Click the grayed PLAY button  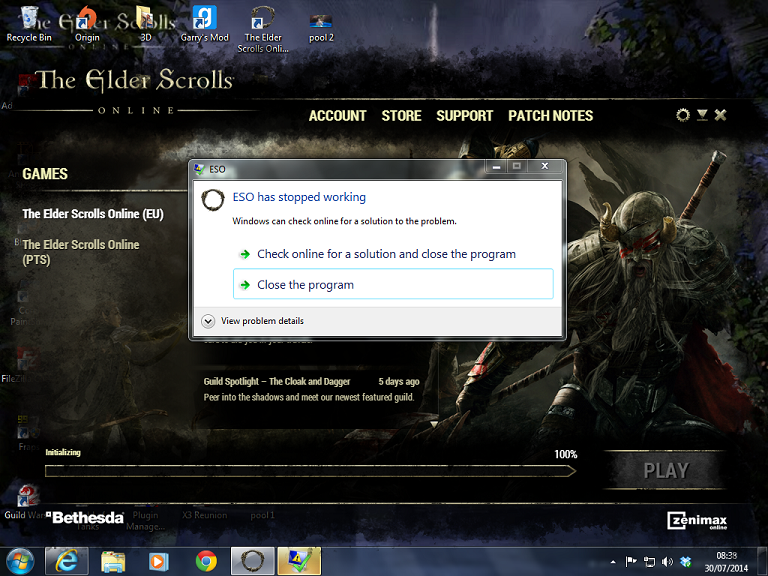pos(666,471)
